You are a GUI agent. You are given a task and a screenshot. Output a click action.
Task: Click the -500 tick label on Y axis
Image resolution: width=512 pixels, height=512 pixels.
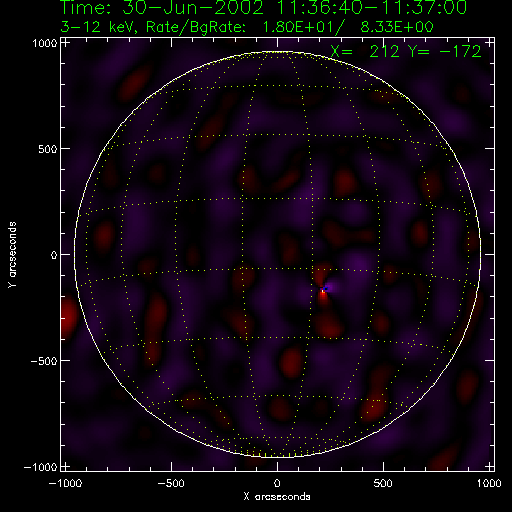pyautogui.click(x=44, y=361)
